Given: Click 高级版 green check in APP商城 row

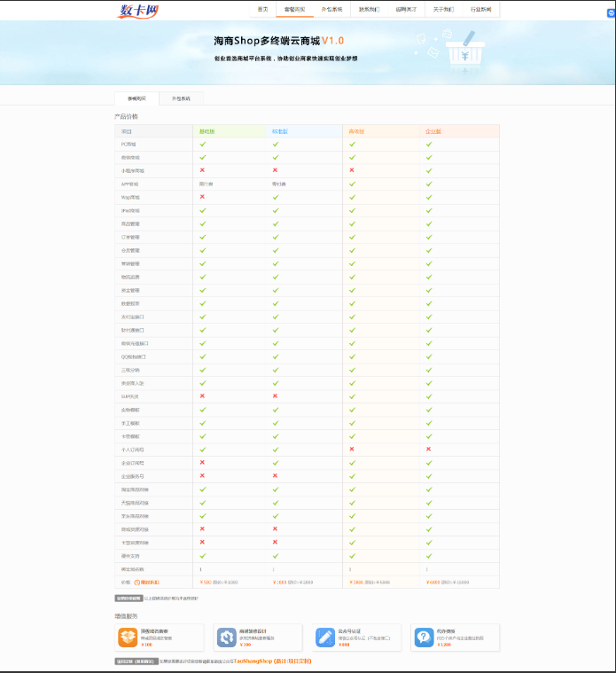Looking at the screenshot, I should 352,184.
